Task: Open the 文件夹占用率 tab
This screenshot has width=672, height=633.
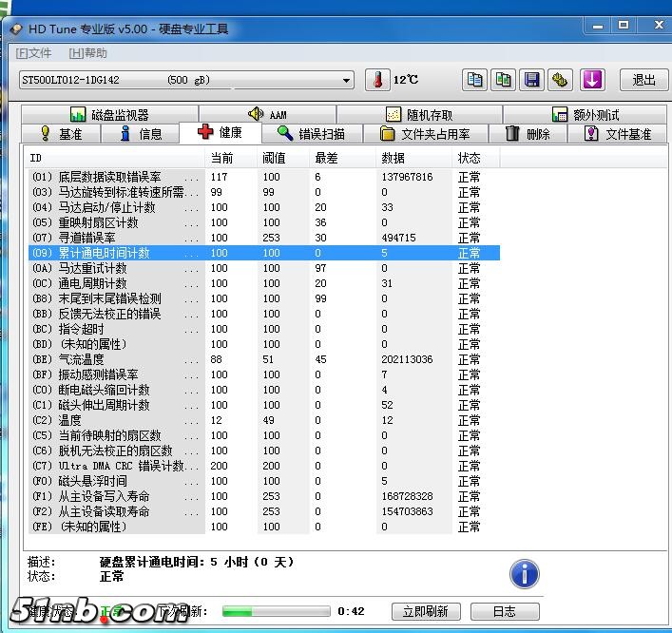Action: [x=426, y=134]
